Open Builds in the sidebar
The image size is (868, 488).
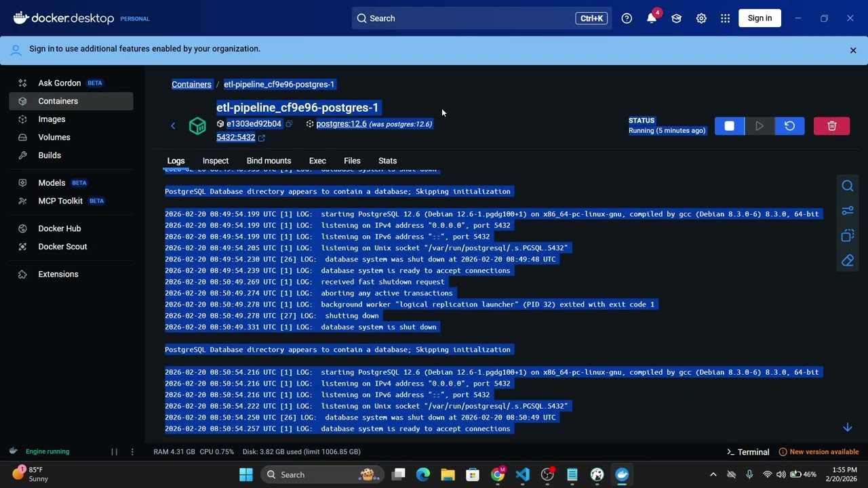coord(71,155)
